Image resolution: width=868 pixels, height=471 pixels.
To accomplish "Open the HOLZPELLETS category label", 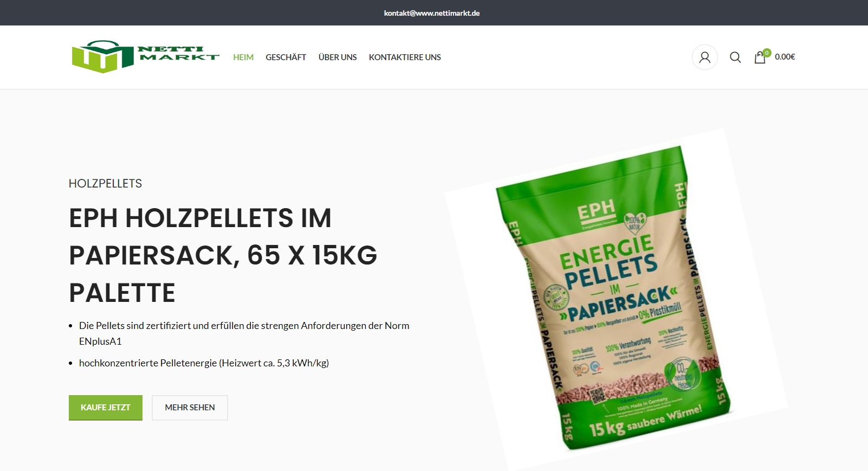I will [105, 184].
